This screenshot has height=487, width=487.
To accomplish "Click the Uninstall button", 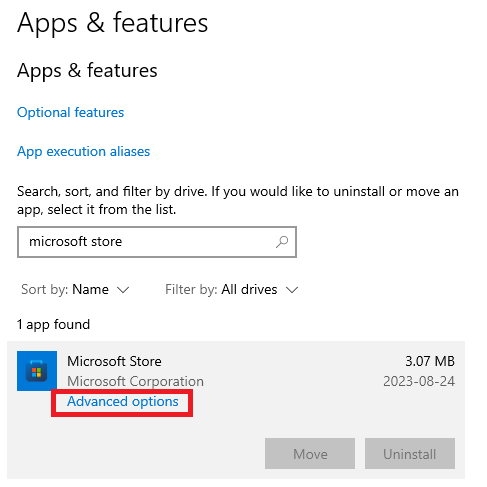I will [410, 454].
